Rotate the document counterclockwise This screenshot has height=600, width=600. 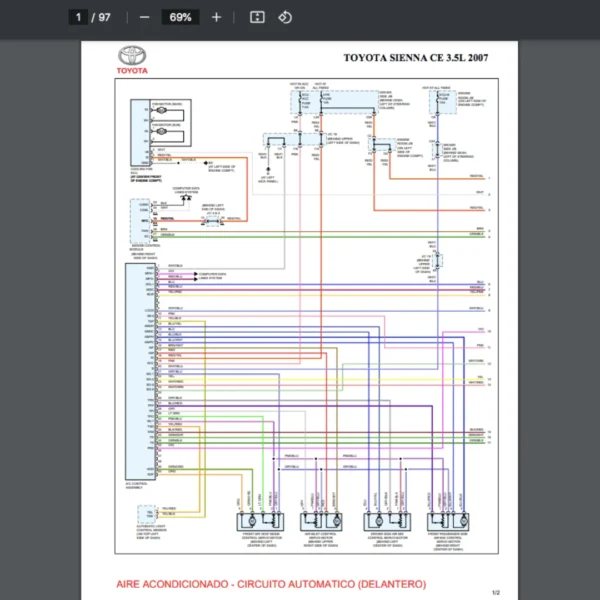285,17
